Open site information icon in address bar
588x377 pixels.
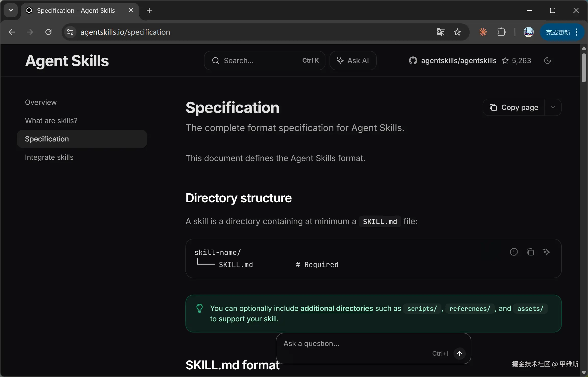(70, 32)
